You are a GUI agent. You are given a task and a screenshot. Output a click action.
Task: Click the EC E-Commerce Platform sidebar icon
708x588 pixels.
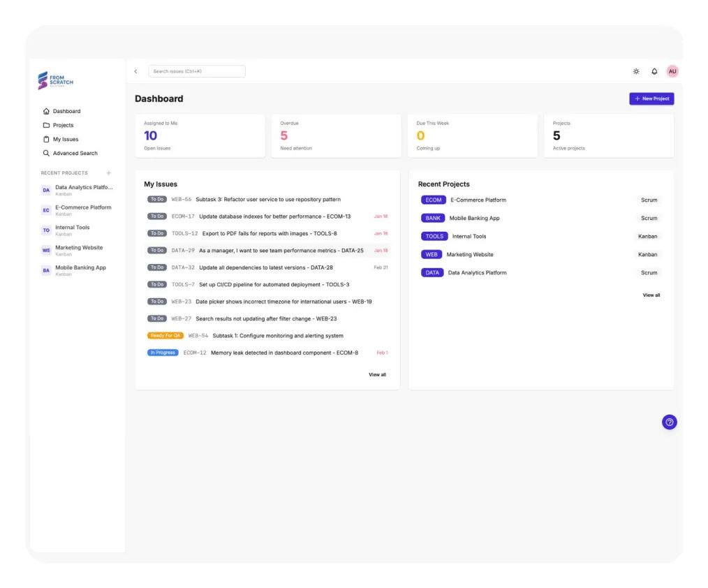point(46,210)
